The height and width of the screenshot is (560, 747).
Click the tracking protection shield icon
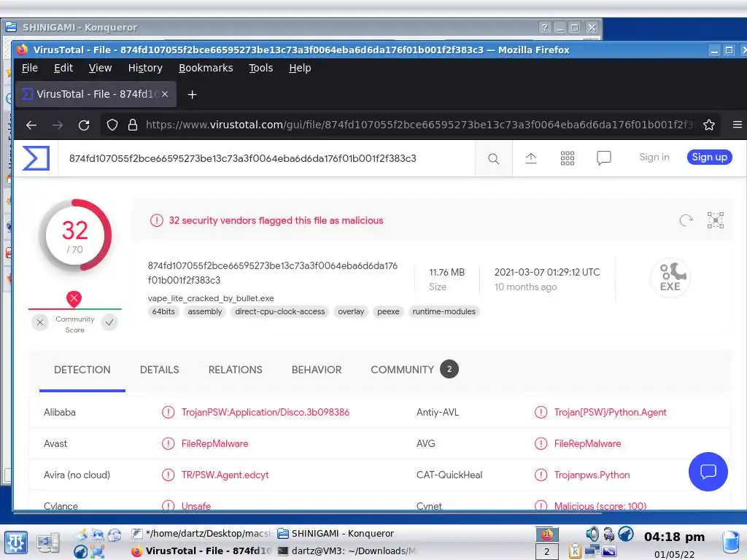[x=112, y=125]
